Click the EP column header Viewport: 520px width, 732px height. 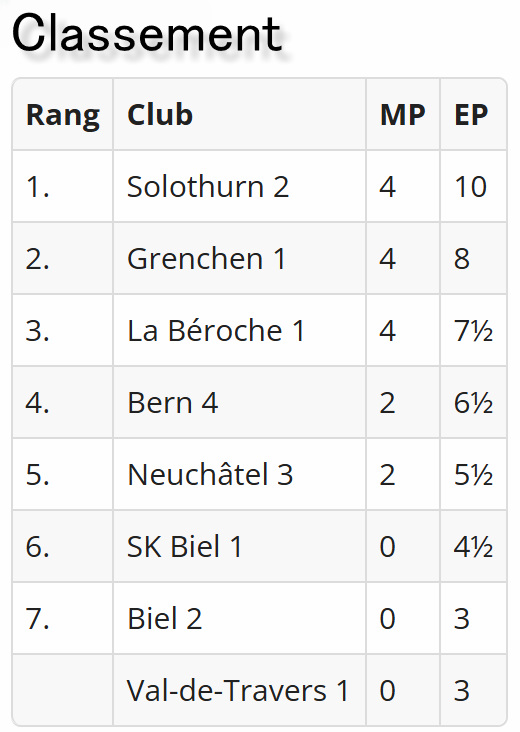tap(473, 115)
